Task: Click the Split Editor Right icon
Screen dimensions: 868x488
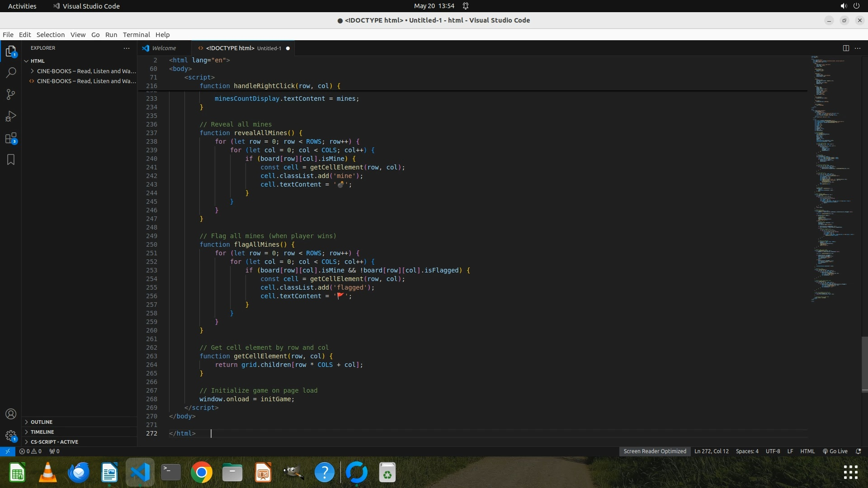Action: coord(846,48)
